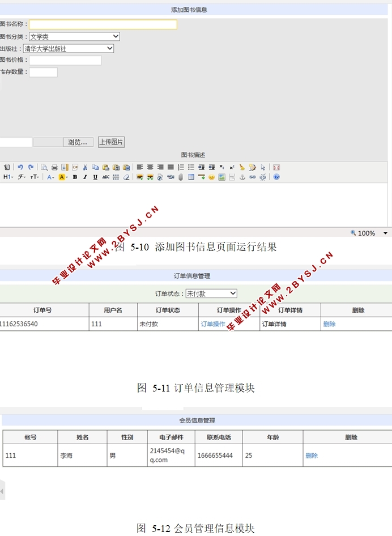The image size is (392, 536).
Task: Open the text color picker
Action: 50,177
